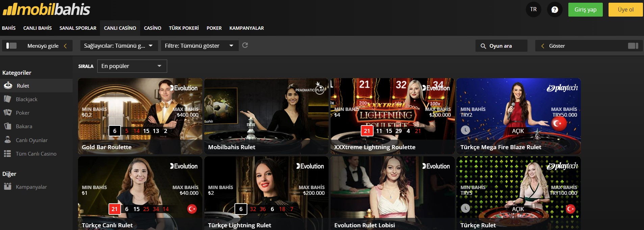
Task: Click Turkish flag on Türkçe Canlı Rulet
Action: coord(192,209)
